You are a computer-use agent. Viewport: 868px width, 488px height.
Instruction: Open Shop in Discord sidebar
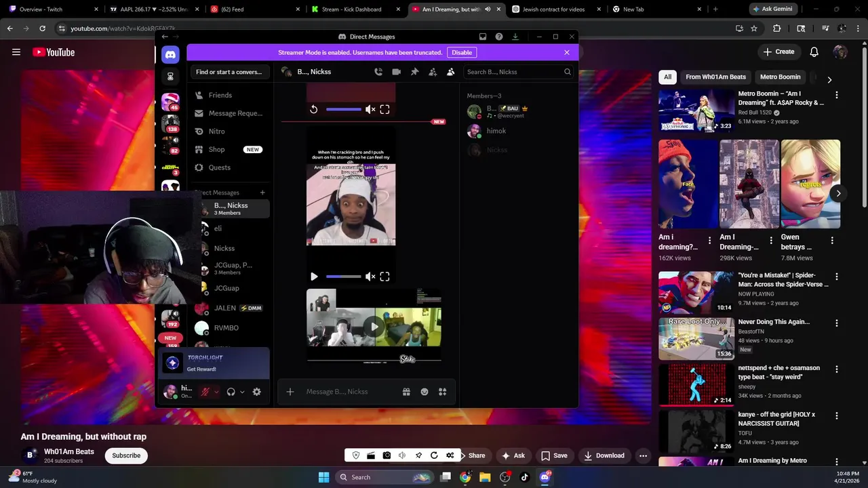[x=230, y=149]
